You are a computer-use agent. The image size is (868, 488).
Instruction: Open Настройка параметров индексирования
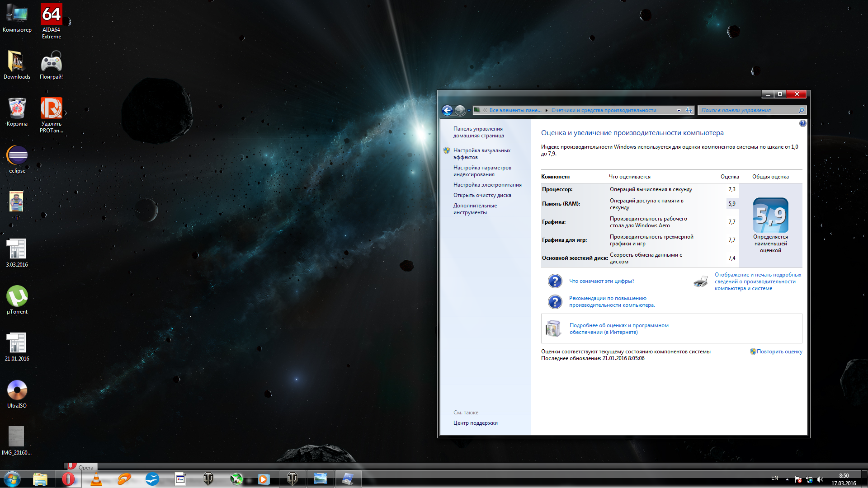pos(482,171)
